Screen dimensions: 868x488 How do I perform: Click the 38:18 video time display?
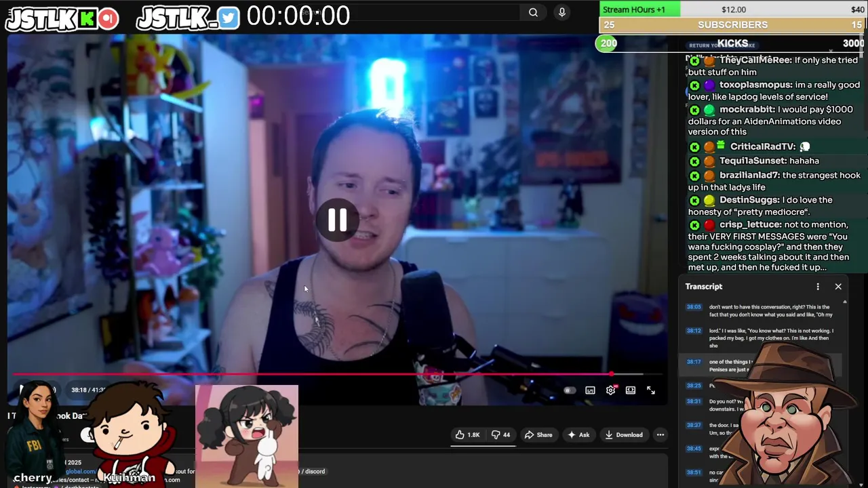79,390
